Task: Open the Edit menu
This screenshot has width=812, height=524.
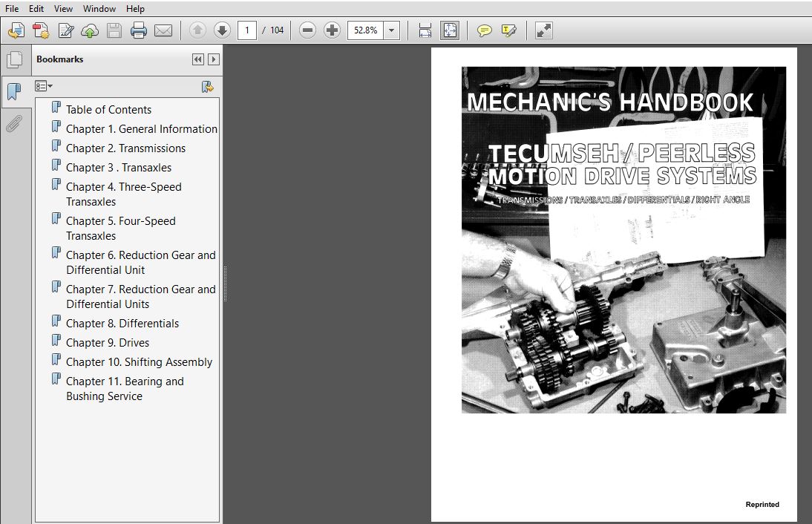Action: [36, 9]
